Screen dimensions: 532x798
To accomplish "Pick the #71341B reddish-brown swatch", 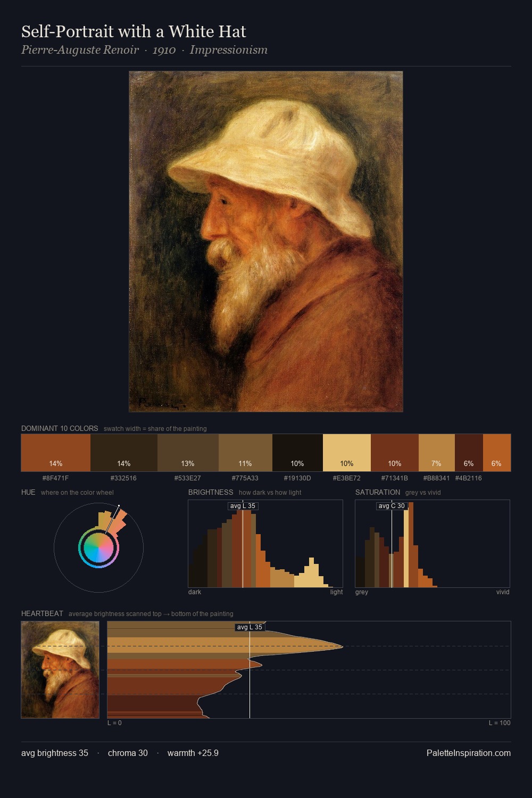I will click(x=395, y=453).
